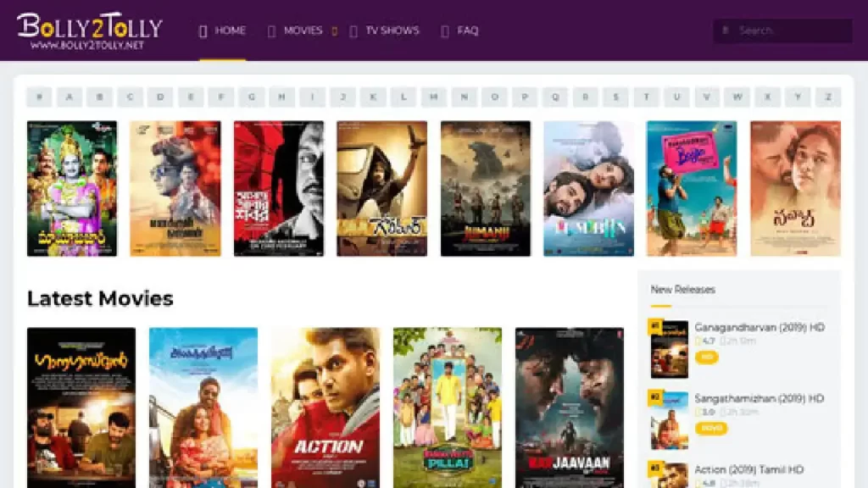The height and width of the screenshot is (488, 868).
Task: Filter movies by letter Z
Action: pos(828,97)
